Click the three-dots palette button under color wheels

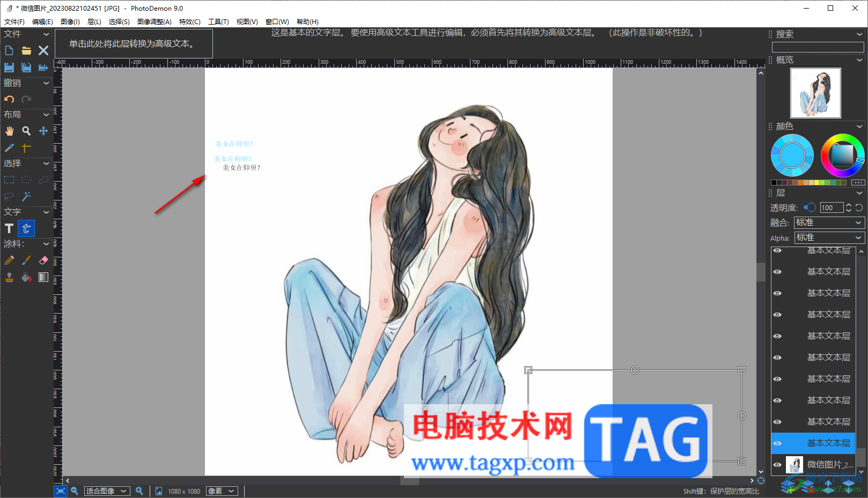858,182
